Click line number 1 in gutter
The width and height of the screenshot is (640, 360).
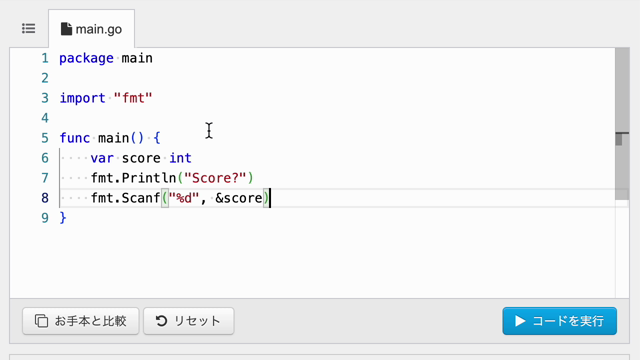click(x=45, y=58)
